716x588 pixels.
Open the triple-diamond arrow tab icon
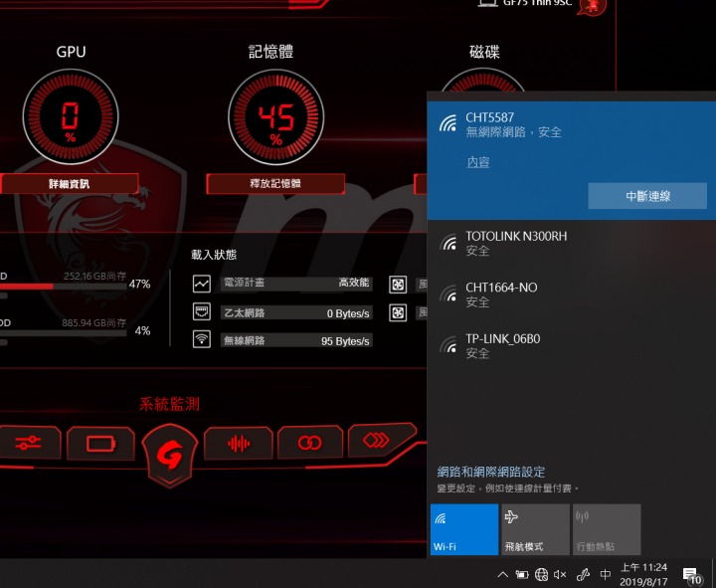pos(376,440)
